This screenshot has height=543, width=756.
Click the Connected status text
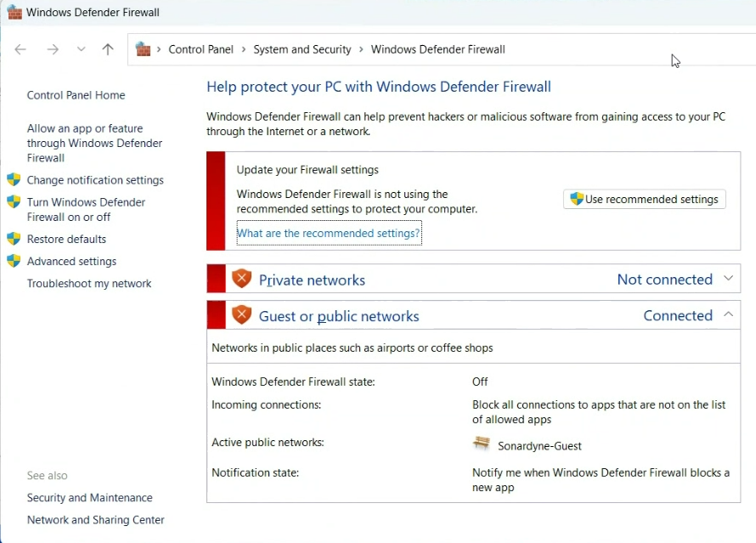coord(678,315)
